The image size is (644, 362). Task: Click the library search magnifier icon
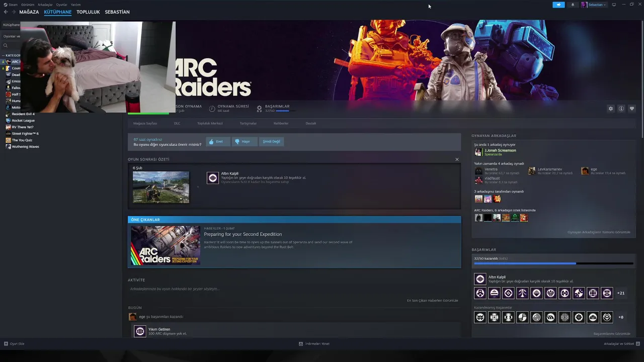(6, 45)
